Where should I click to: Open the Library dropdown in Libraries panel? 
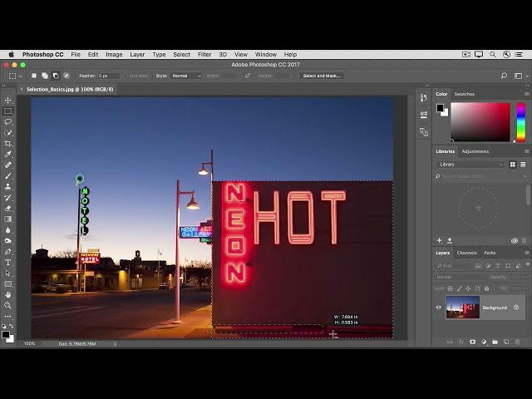pyautogui.click(x=471, y=165)
